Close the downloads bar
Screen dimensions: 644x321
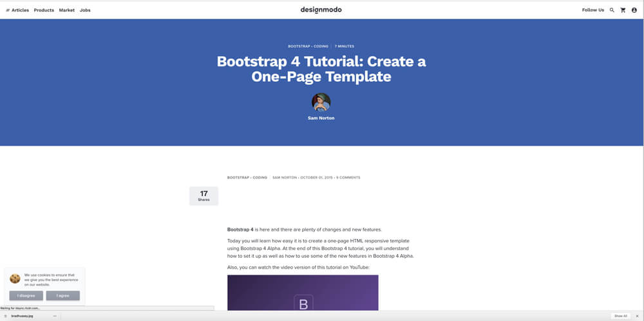637,316
